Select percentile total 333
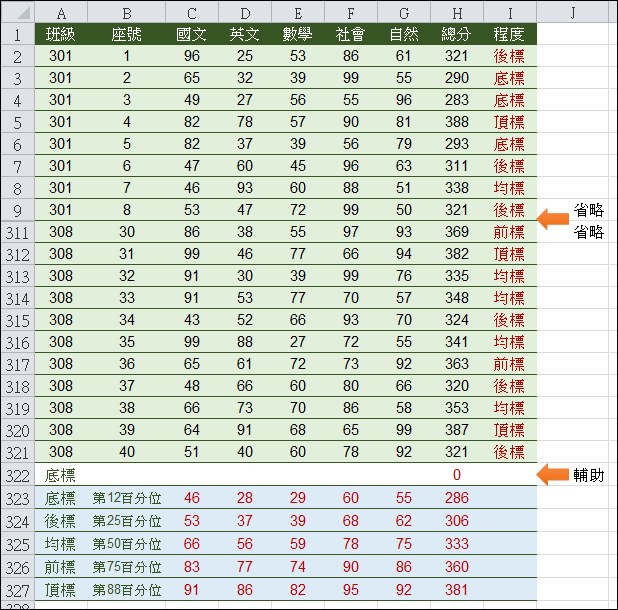618x610 pixels. [x=457, y=544]
